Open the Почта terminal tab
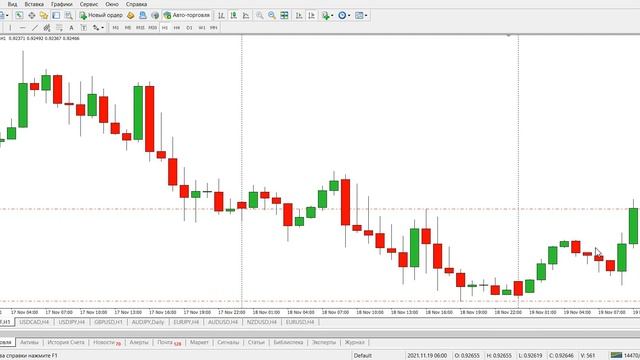The height and width of the screenshot is (360, 640). pos(169,342)
